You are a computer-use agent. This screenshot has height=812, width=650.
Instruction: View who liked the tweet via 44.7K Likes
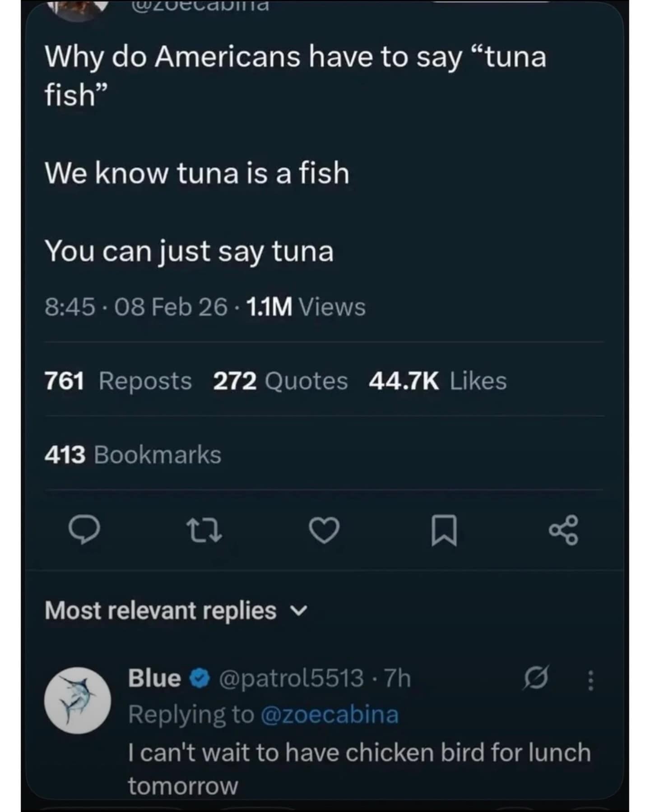[438, 381]
